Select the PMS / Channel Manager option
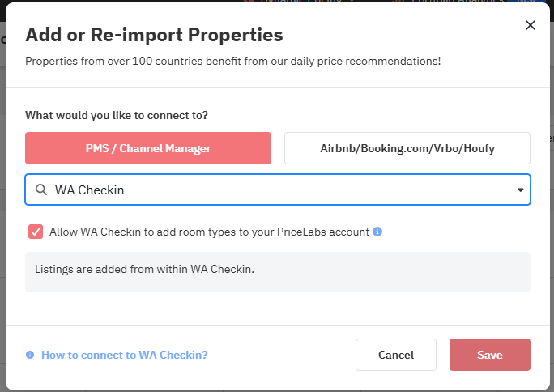Screen dimensions: 554x392 coord(148,148)
